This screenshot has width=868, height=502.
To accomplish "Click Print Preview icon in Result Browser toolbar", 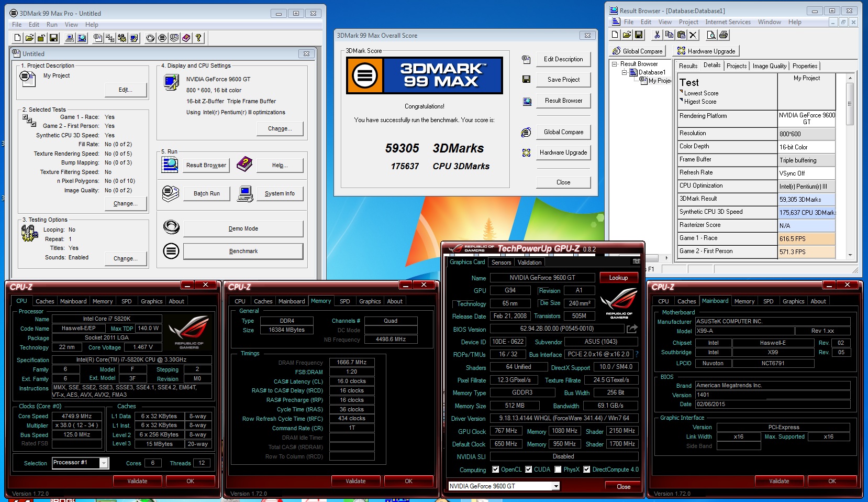I will [x=711, y=35].
